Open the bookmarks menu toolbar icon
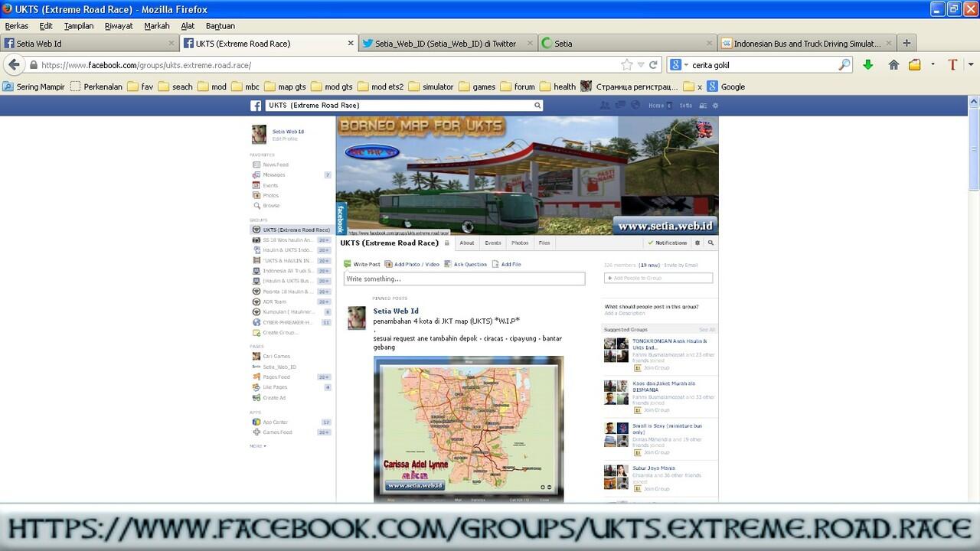 [915, 65]
